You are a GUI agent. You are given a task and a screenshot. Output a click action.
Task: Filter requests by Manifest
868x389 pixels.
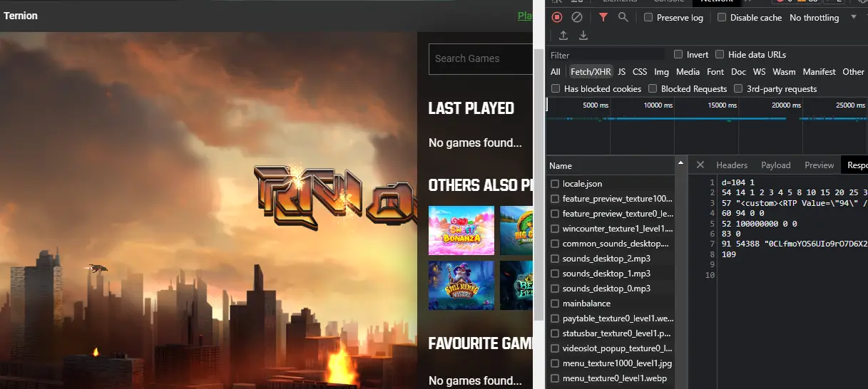[820, 72]
